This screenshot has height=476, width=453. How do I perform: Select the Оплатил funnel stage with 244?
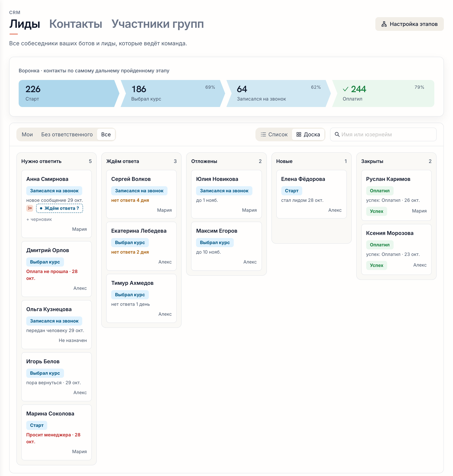383,93
